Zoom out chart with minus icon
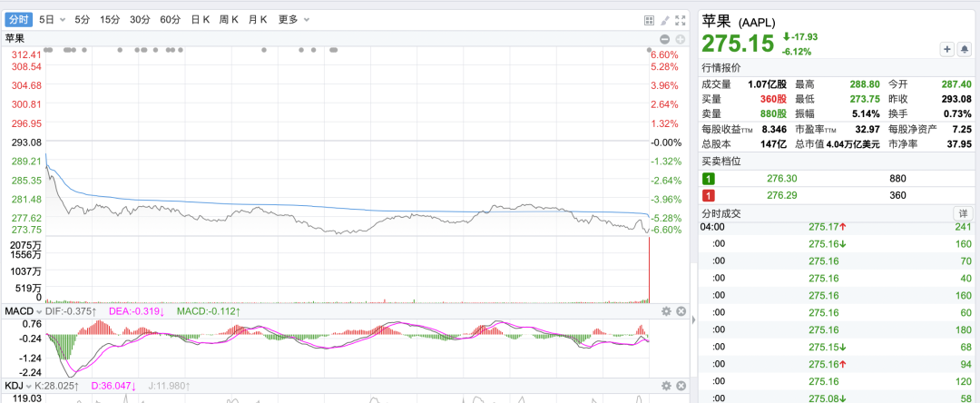The image size is (980, 403). 665,39
